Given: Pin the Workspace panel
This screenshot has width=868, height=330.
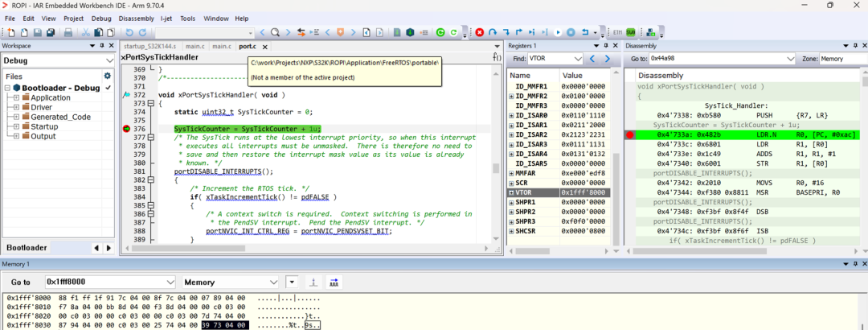Looking at the screenshot, I should [101, 46].
